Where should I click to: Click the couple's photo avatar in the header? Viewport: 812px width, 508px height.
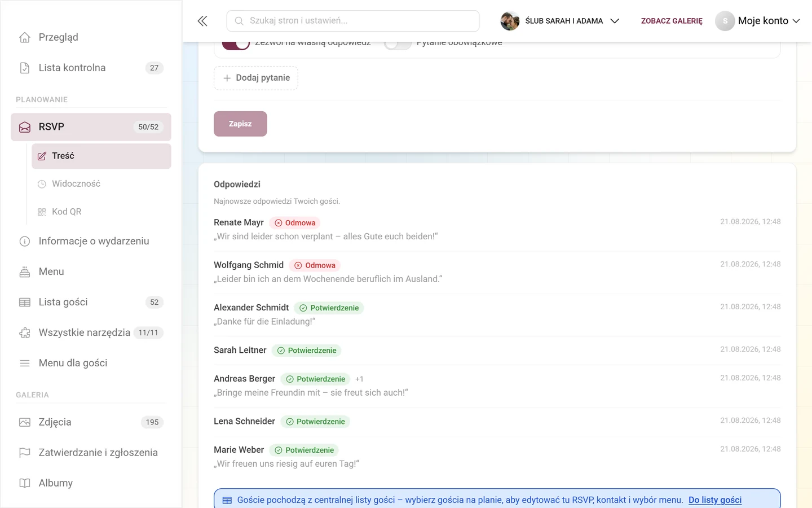coord(510,21)
